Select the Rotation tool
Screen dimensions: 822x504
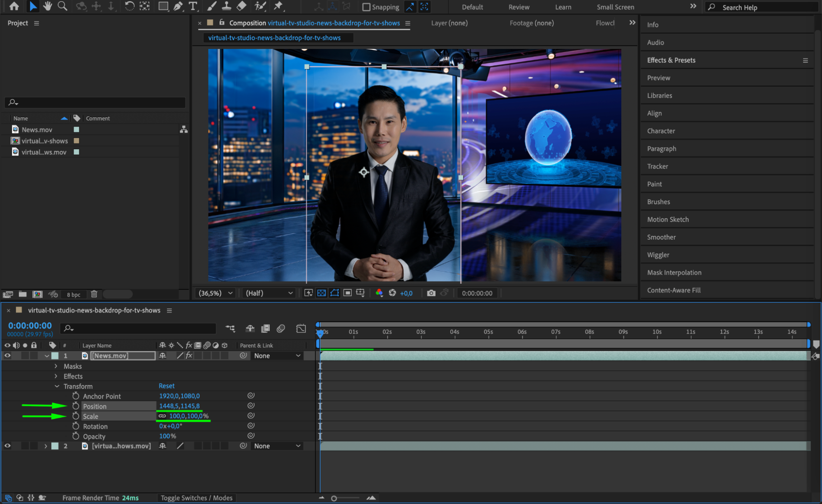(129, 6)
